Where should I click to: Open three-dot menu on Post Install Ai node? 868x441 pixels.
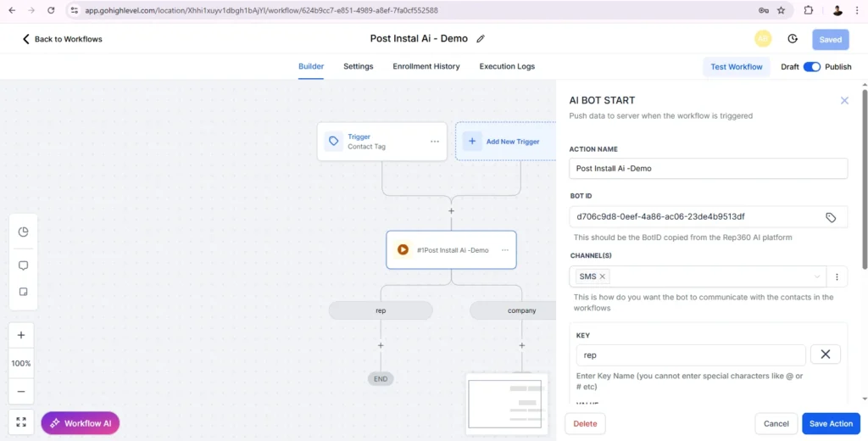click(505, 250)
